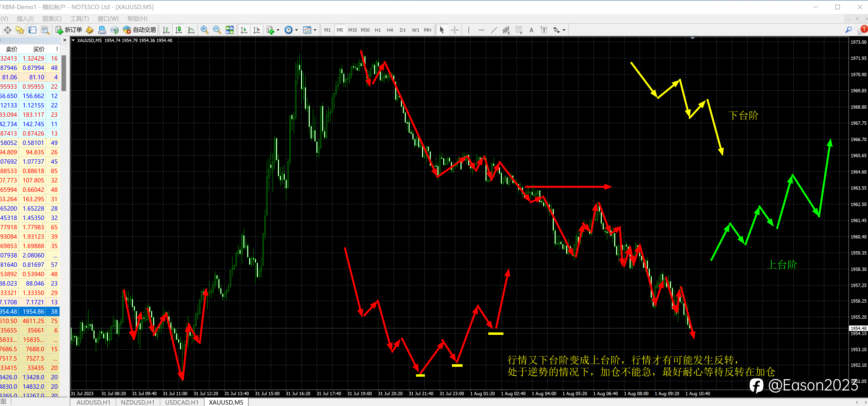The height and width of the screenshot is (406, 868).
Task: Select the equidistant channel tool
Action: [x=506, y=30]
